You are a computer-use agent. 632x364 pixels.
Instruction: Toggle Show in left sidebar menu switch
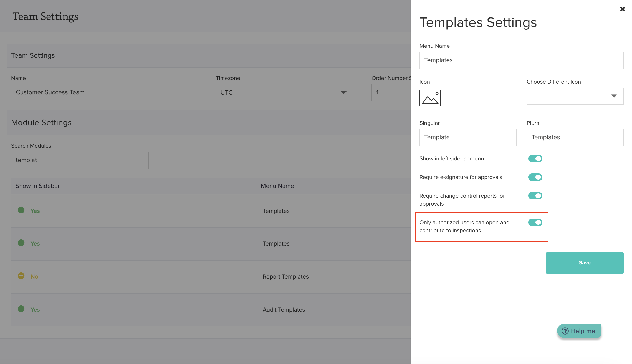535,158
